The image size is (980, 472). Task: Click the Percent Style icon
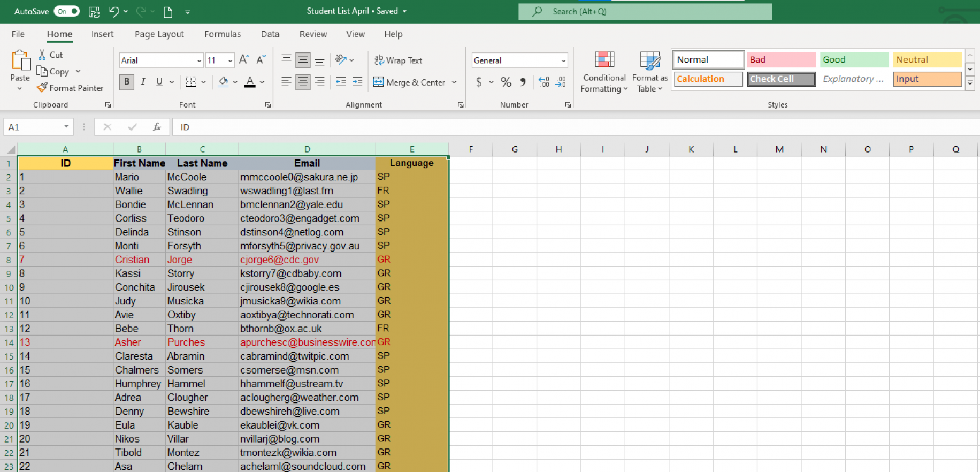point(506,82)
